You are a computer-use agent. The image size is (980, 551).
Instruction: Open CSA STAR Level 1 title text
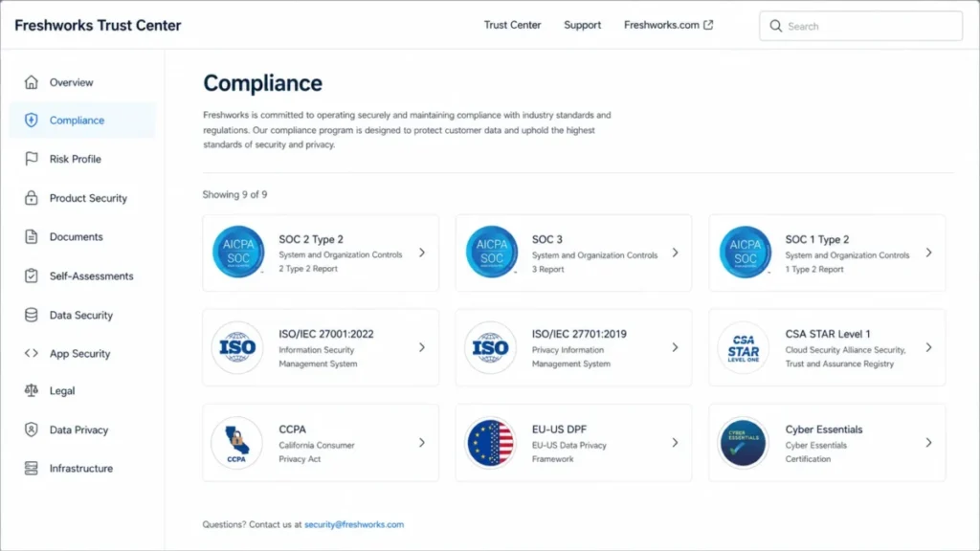(x=828, y=334)
